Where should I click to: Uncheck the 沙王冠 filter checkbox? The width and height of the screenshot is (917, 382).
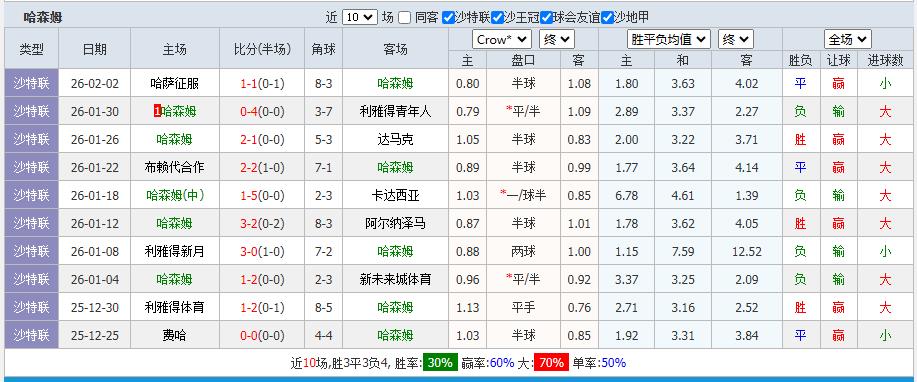tap(497, 18)
